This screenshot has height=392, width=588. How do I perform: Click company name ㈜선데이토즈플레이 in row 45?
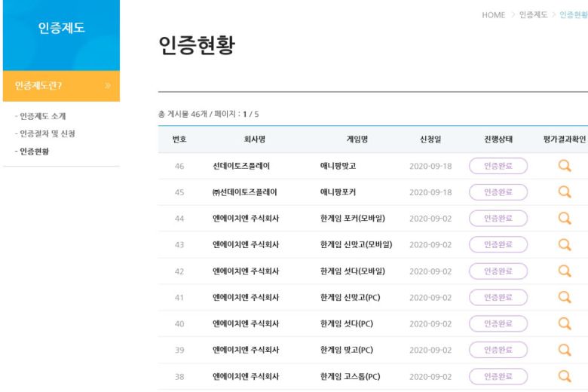point(244,192)
